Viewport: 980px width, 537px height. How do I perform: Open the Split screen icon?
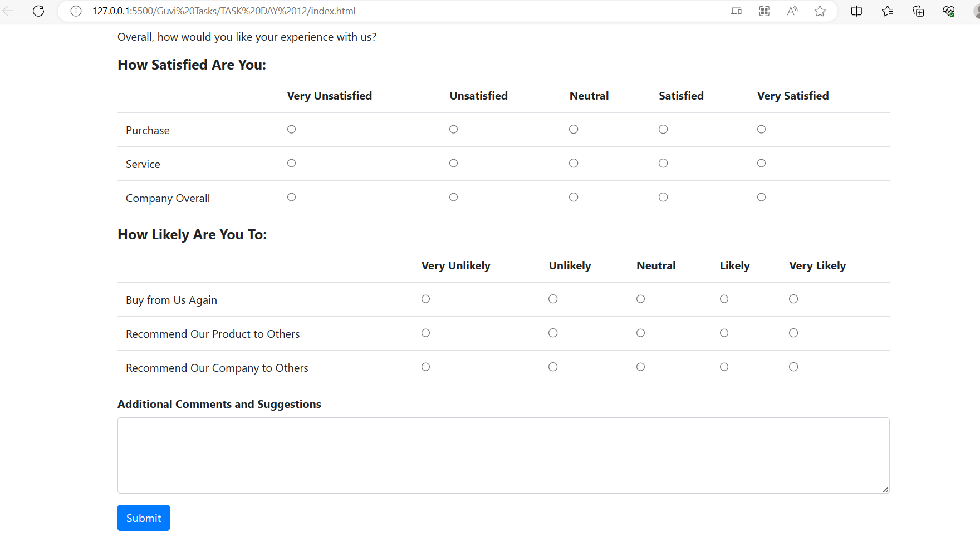(x=856, y=11)
